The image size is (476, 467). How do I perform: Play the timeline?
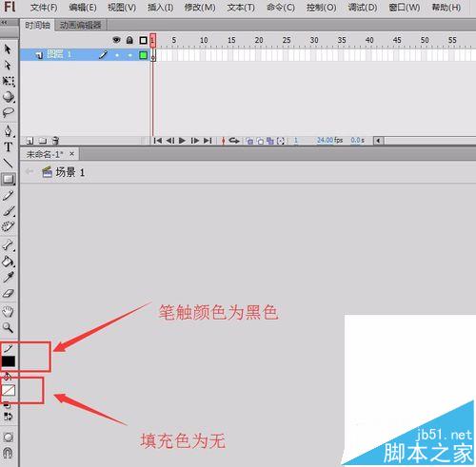coord(182,140)
